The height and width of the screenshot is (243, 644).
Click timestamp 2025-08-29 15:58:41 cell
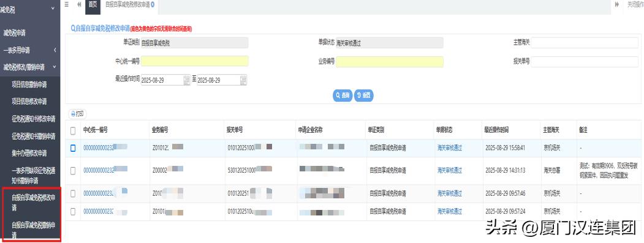click(505, 148)
